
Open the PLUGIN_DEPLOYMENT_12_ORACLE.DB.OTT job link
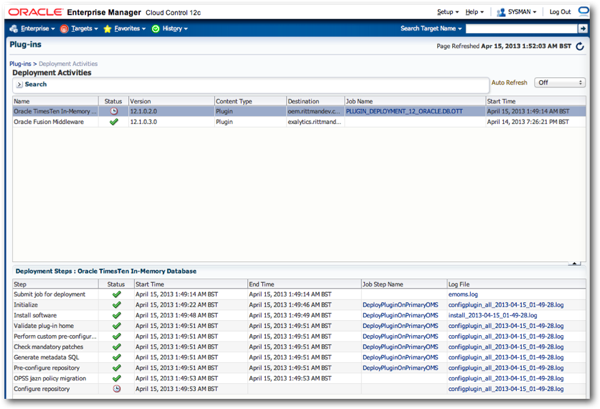(404, 111)
